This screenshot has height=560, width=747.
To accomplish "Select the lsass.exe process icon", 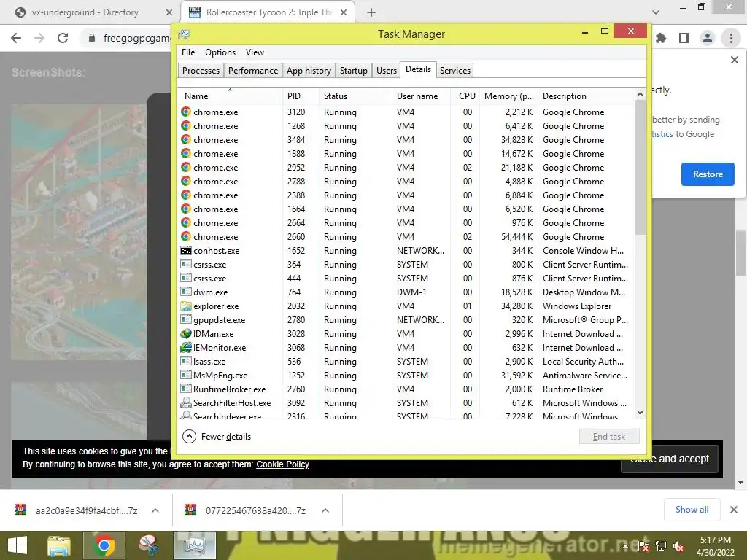I will coord(186,361).
